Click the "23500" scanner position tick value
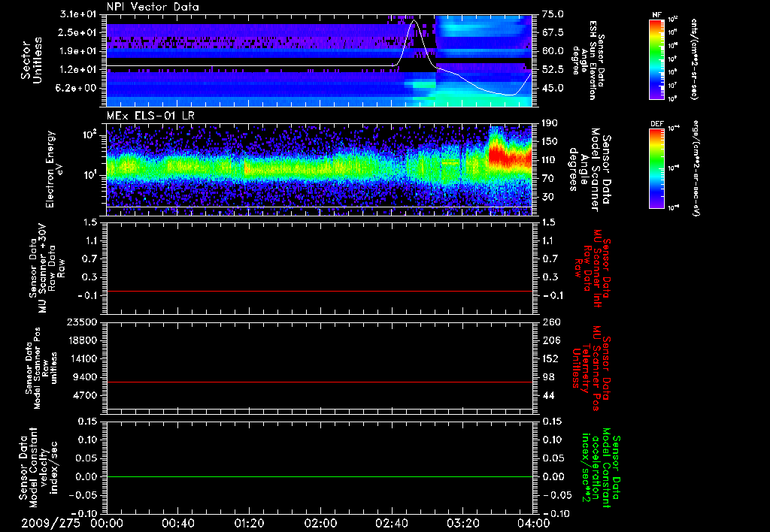 [83, 322]
